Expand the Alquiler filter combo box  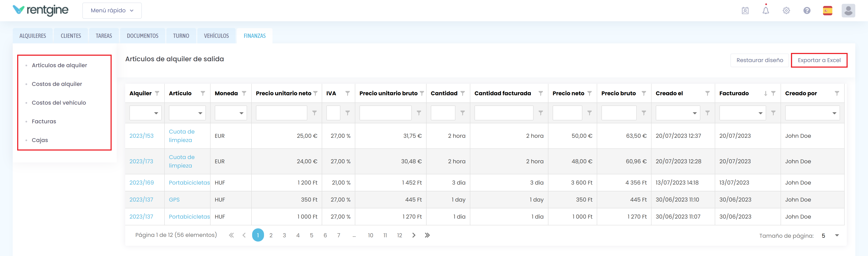156,113
